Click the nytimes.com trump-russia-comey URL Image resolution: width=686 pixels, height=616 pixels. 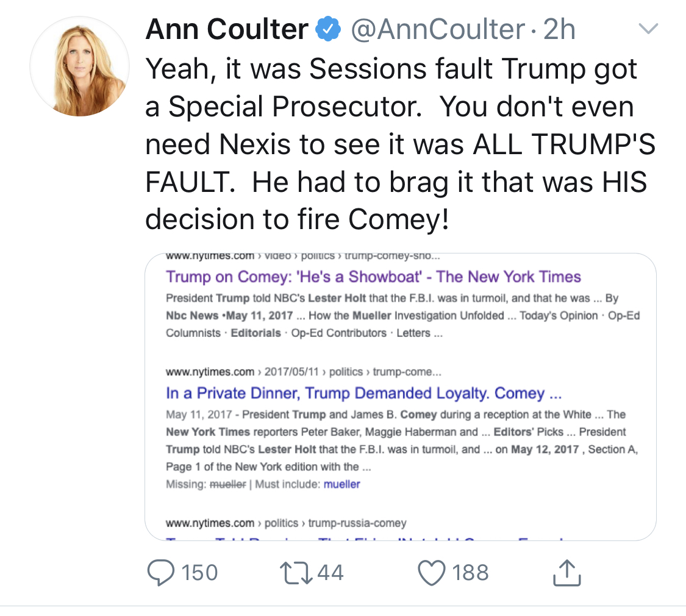coord(285,523)
